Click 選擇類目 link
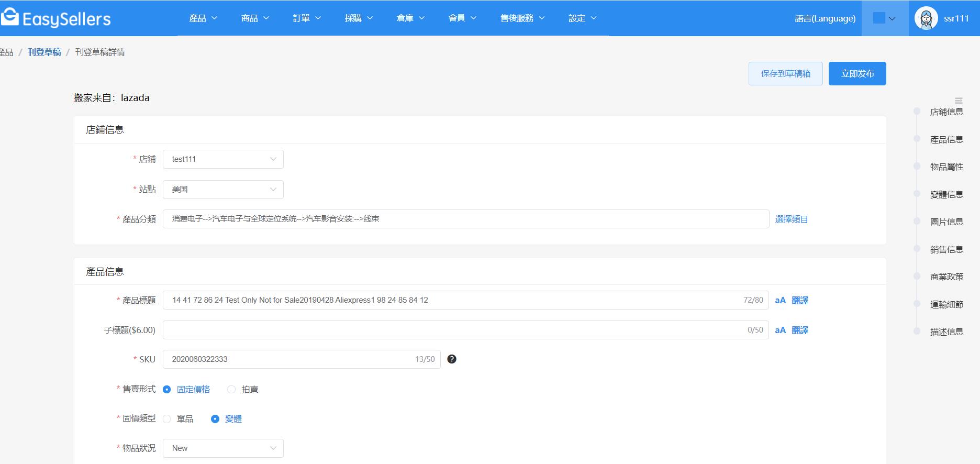Image resolution: width=980 pixels, height=464 pixels. pos(792,219)
